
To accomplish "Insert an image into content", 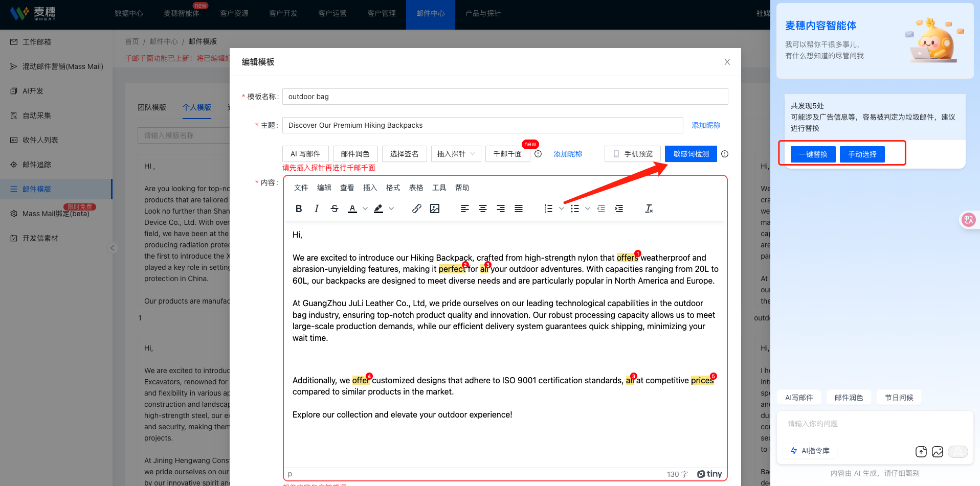I will (x=435, y=209).
